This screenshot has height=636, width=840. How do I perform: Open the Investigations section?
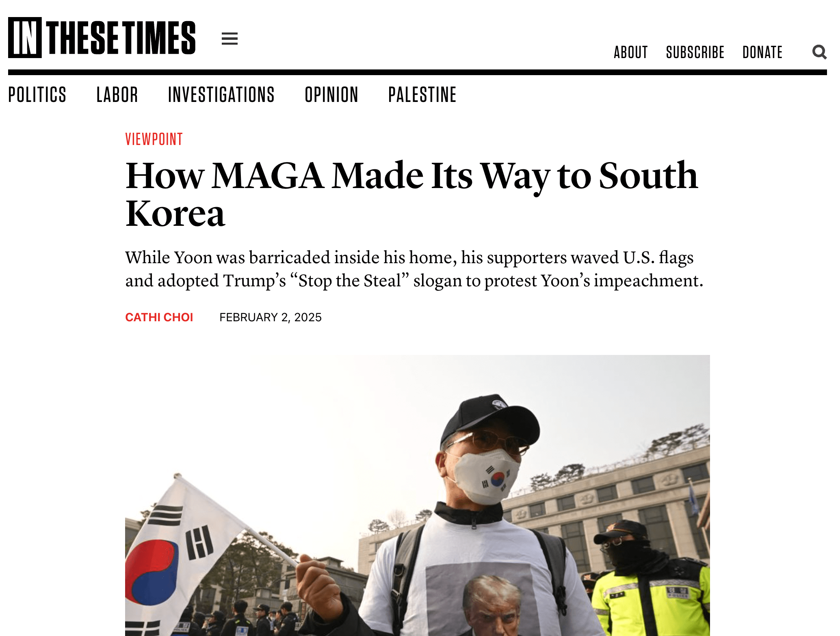click(x=221, y=95)
